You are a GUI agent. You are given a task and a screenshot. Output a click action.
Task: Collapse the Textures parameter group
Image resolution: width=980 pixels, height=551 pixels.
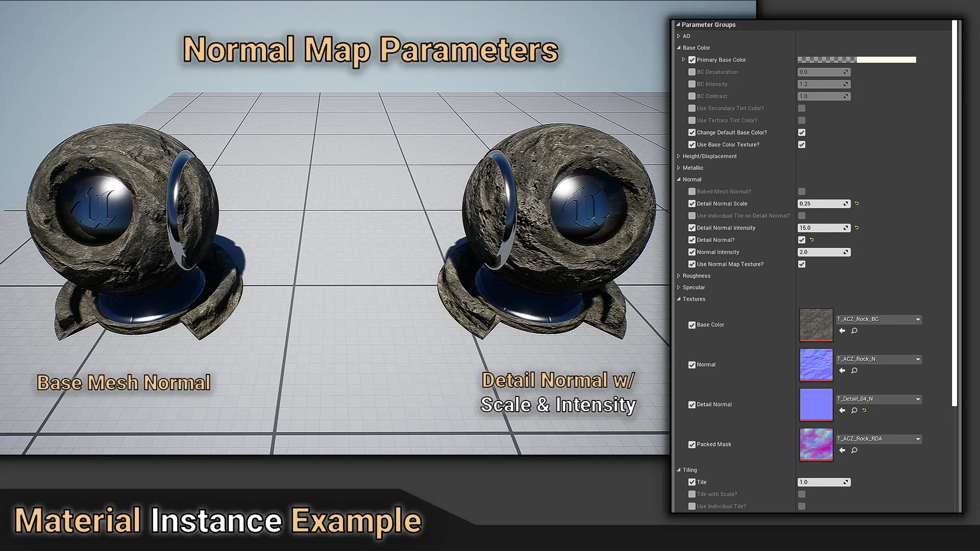(x=678, y=299)
